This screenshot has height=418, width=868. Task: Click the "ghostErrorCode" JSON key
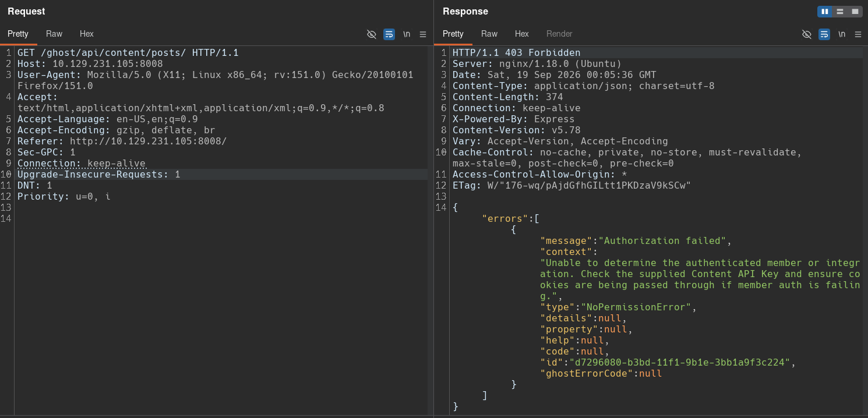(587, 373)
